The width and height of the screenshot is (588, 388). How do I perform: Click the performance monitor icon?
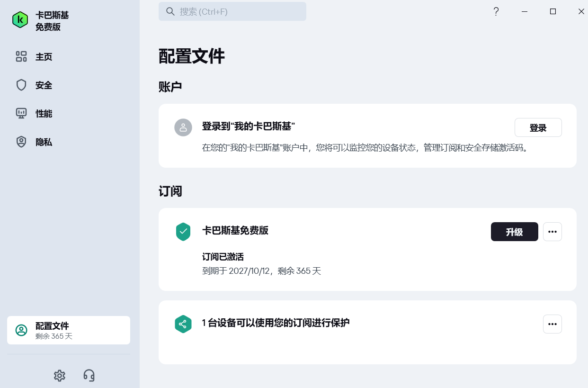coord(21,114)
